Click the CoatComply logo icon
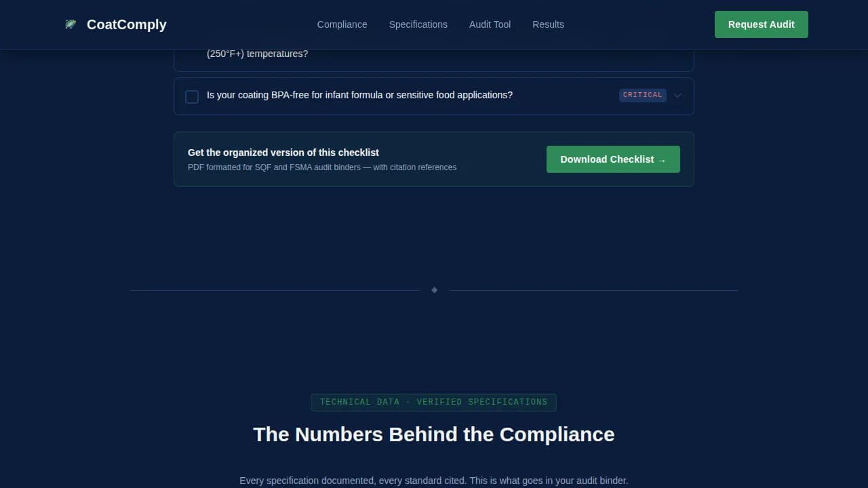This screenshot has width=868, height=488. [x=71, y=24]
